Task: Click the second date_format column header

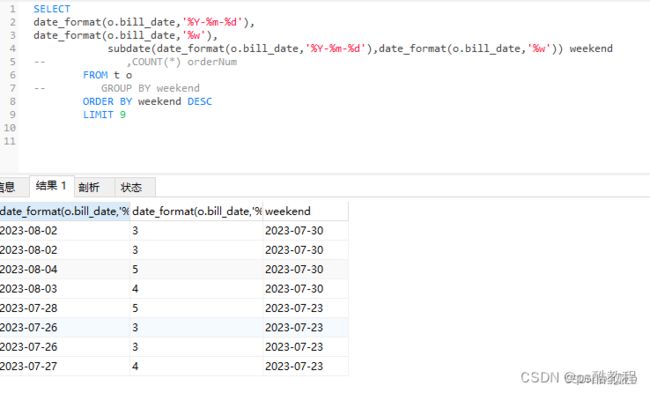Action: [196, 211]
